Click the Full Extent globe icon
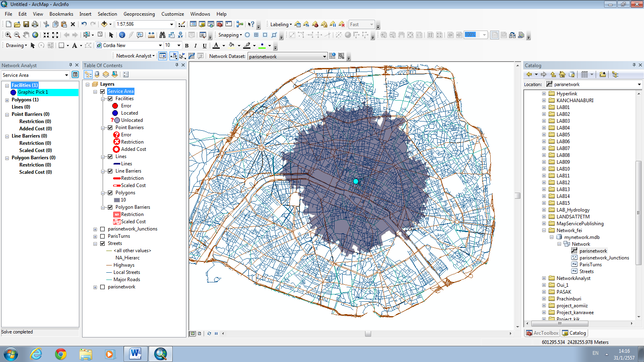Screen dimensions: 644x362 click(x=35, y=35)
